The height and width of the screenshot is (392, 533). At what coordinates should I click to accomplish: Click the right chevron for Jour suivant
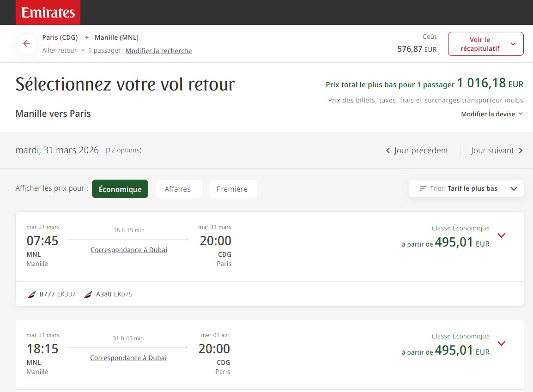[521, 151]
